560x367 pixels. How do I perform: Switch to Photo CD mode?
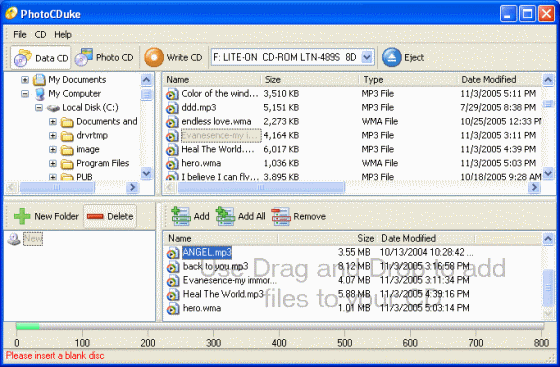pyautogui.click(x=104, y=57)
